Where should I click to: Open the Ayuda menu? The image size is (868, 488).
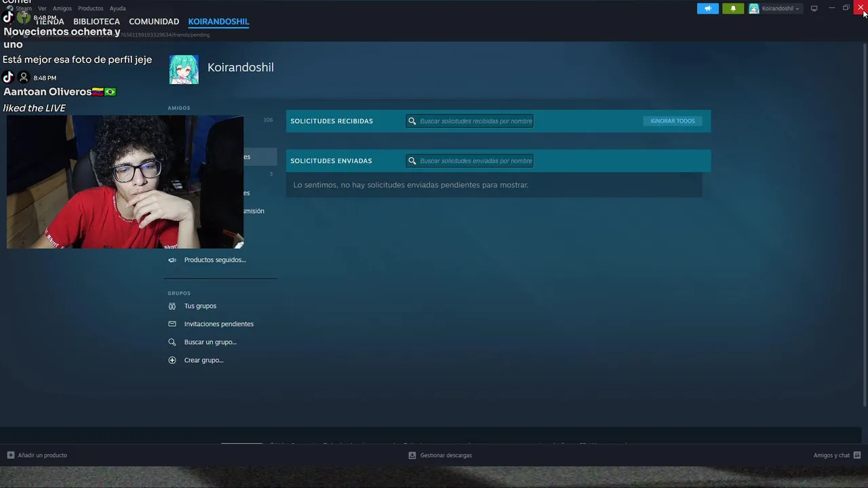pos(117,9)
